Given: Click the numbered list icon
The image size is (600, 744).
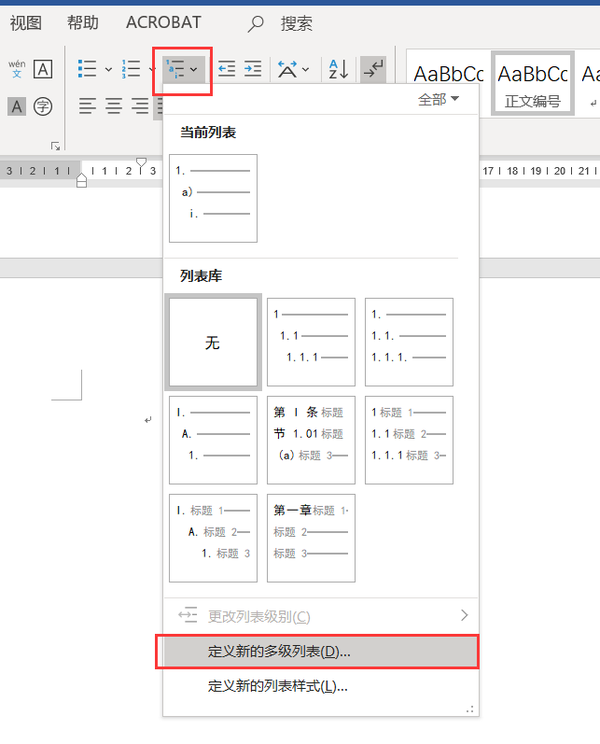Looking at the screenshot, I should pyautogui.click(x=131, y=69).
